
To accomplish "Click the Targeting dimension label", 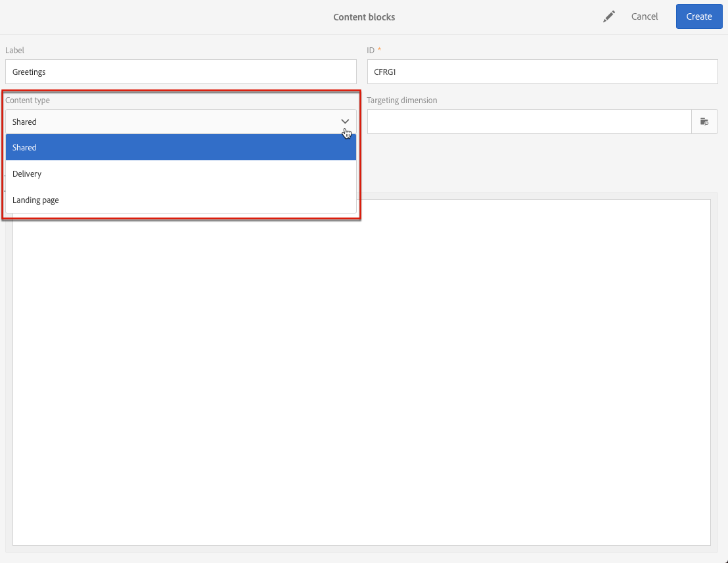I will 402,101.
